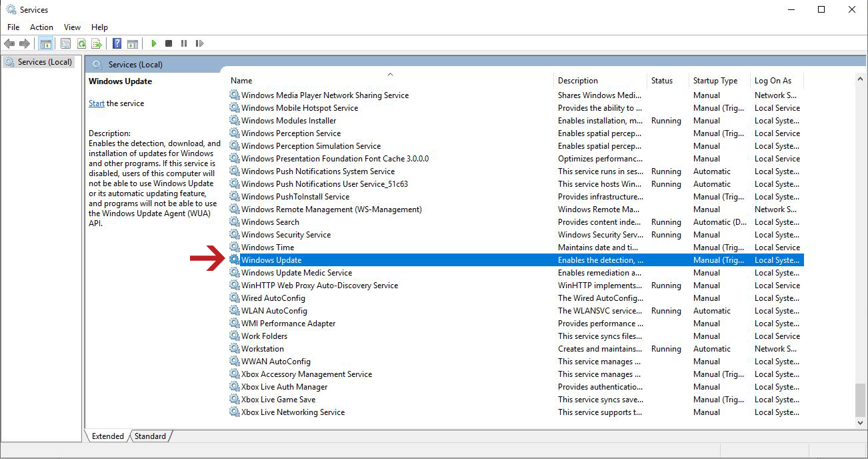Click the Restart Service toolbar icon
868x459 pixels.
(199, 43)
